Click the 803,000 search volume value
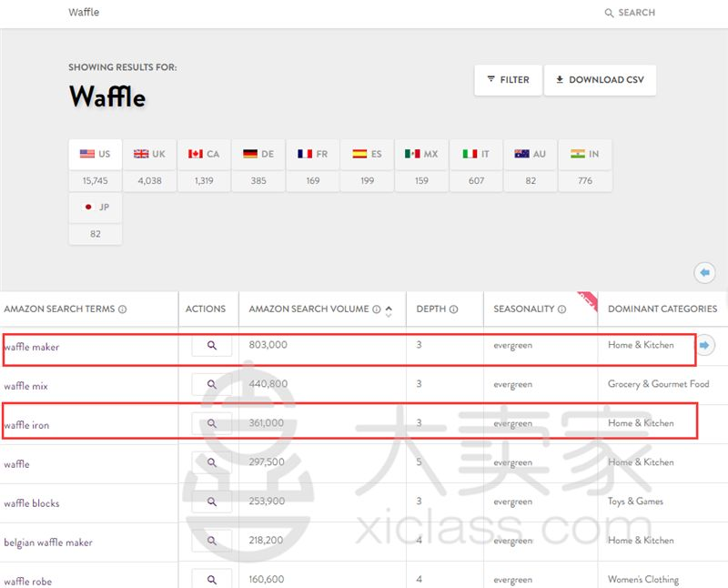Screen dimensions: 728x588 point(268,345)
